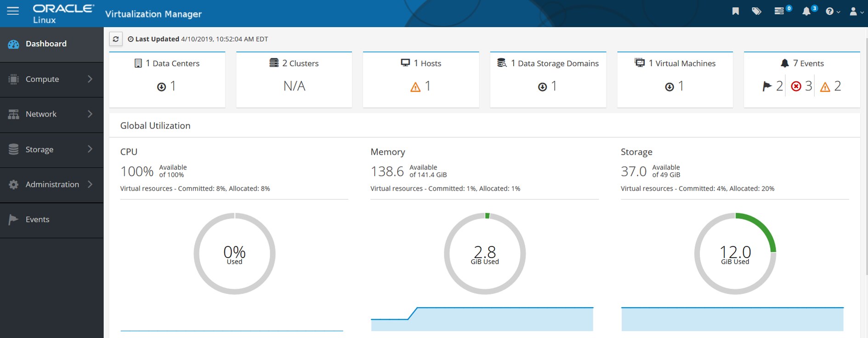Click the Memory 2.8 GiB Used donut chart
The width and height of the screenshot is (868, 338).
(485, 253)
